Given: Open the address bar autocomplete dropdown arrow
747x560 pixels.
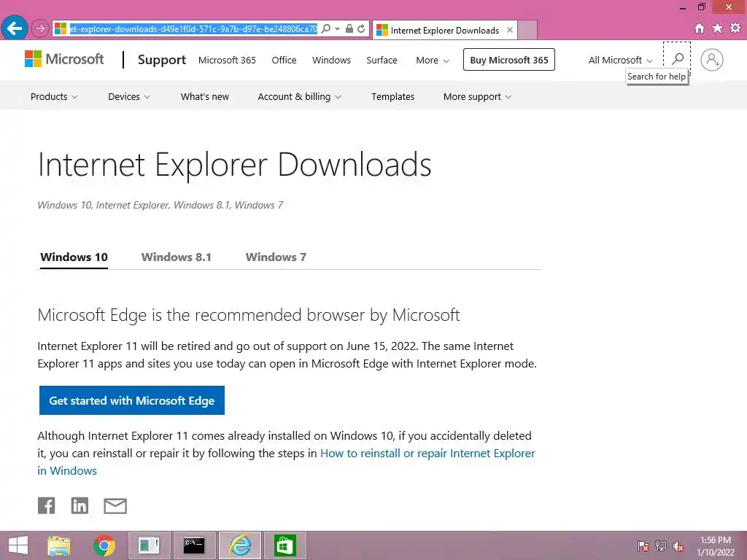Looking at the screenshot, I should (337, 29).
